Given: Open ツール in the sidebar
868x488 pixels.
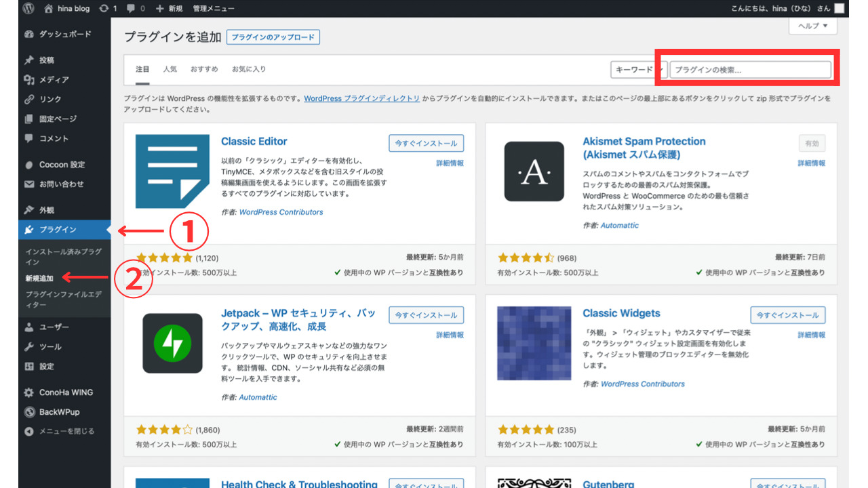Looking at the screenshot, I should coord(64,346).
